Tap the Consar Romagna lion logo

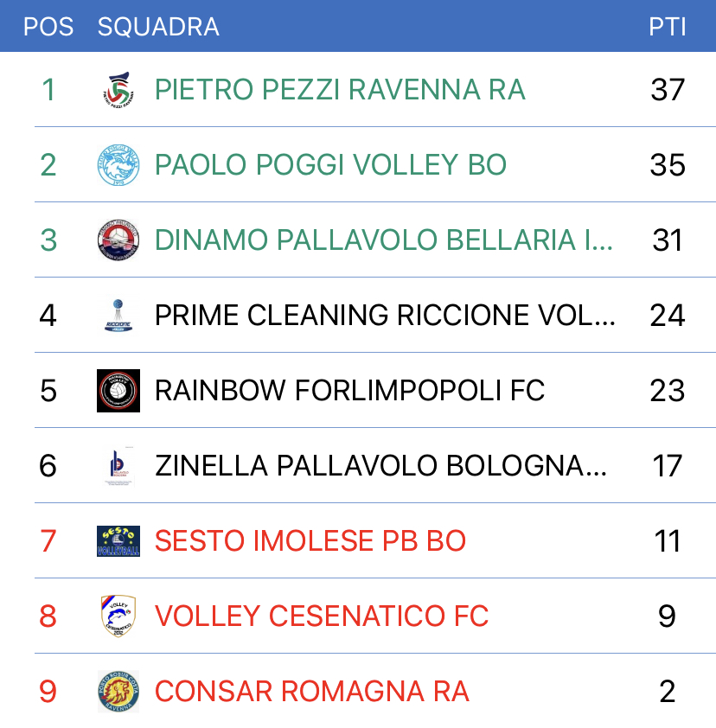[118, 692]
